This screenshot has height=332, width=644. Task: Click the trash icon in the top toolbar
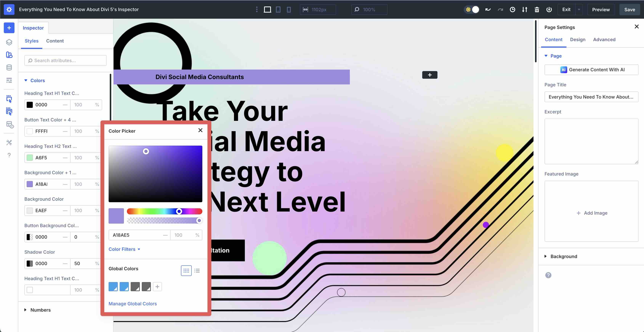point(537,10)
